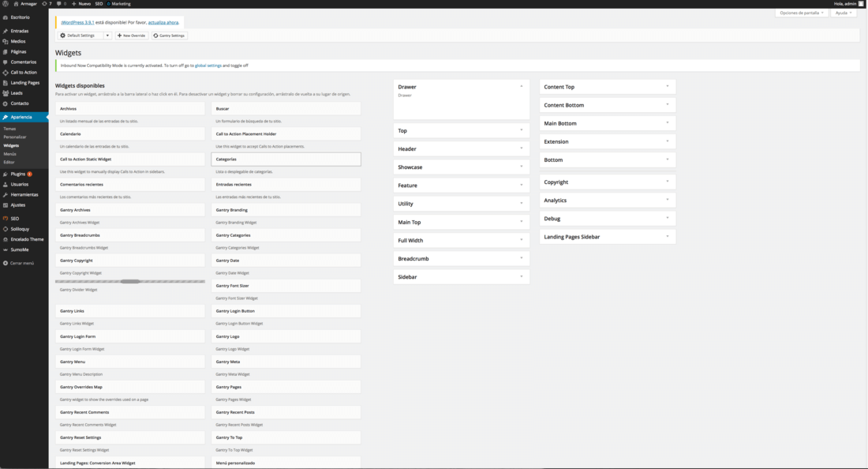
Task: Expand the Full Width widget area
Action: 521,240
